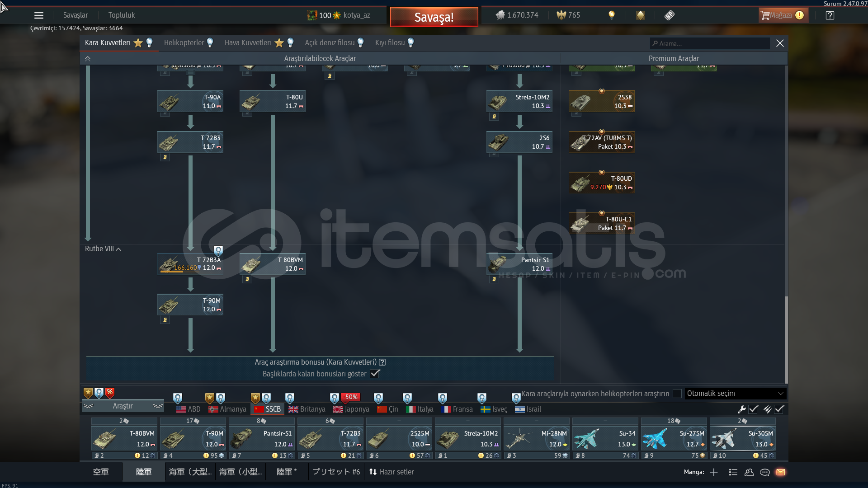Switch to Açık deniz filosu tab

coord(334,42)
